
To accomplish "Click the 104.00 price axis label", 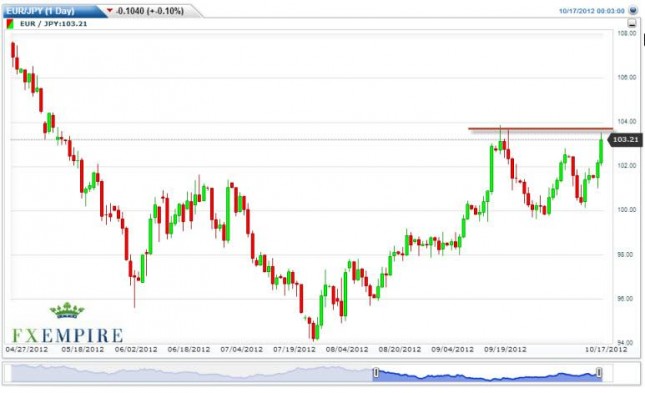I will click(627, 121).
